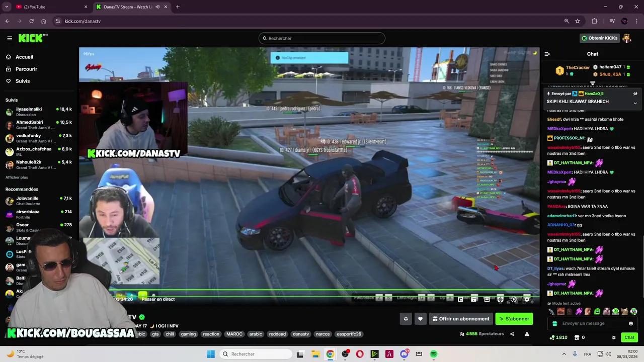The width and height of the screenshot is (644, 362).
Task: Expand the gift leaderboard handle
Action: click(593, 83)
